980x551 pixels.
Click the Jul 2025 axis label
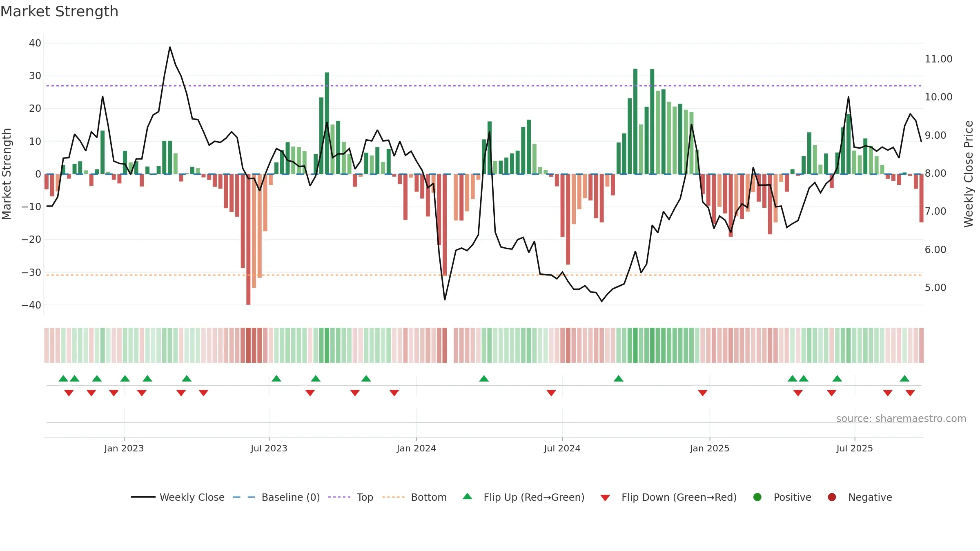(854, 448)
